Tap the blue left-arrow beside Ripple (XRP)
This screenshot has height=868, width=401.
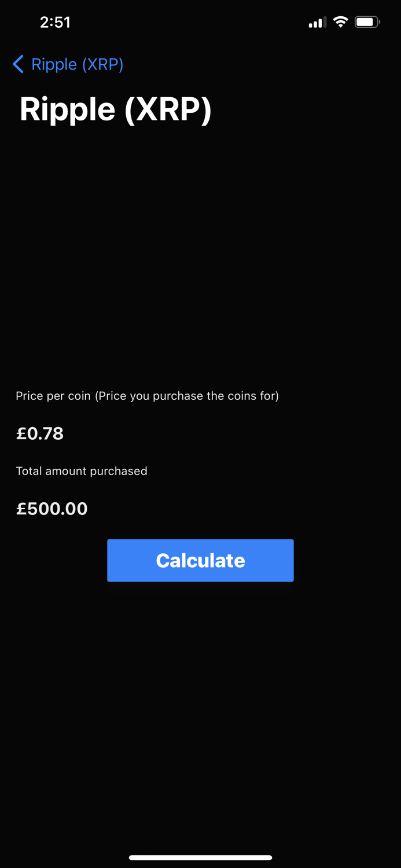(18, 64)
